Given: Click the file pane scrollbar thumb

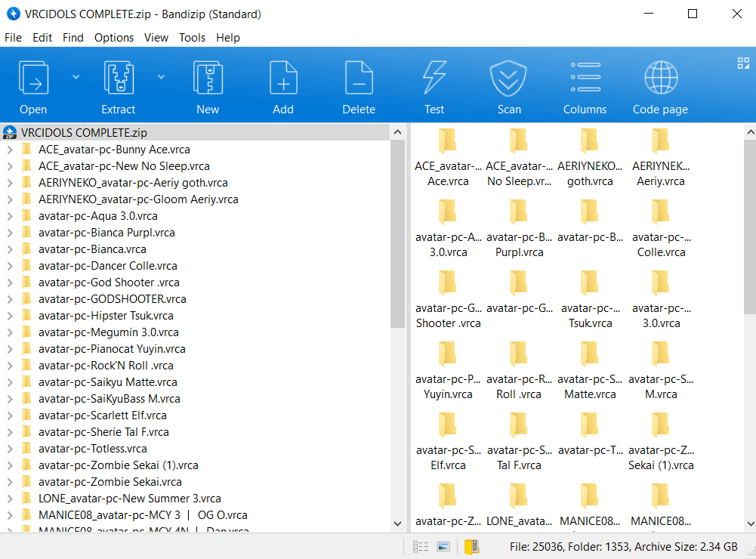Looking at the screenshot, I should [x=750, y=227].
